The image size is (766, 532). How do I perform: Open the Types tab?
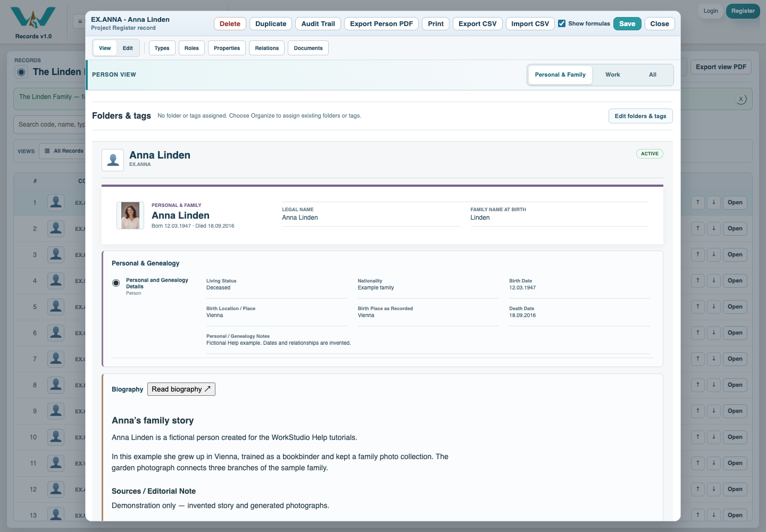(162, 48)
